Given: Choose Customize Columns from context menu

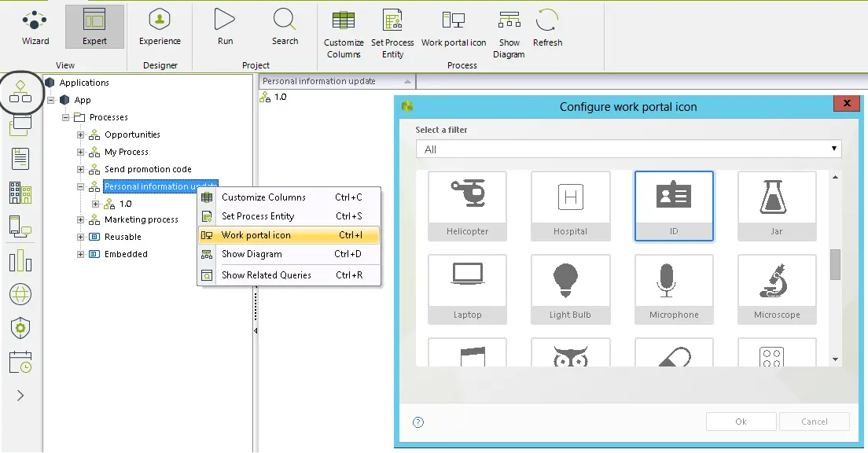Looking at the screenshot, I should pyautogui.click(x=289, y=197).
